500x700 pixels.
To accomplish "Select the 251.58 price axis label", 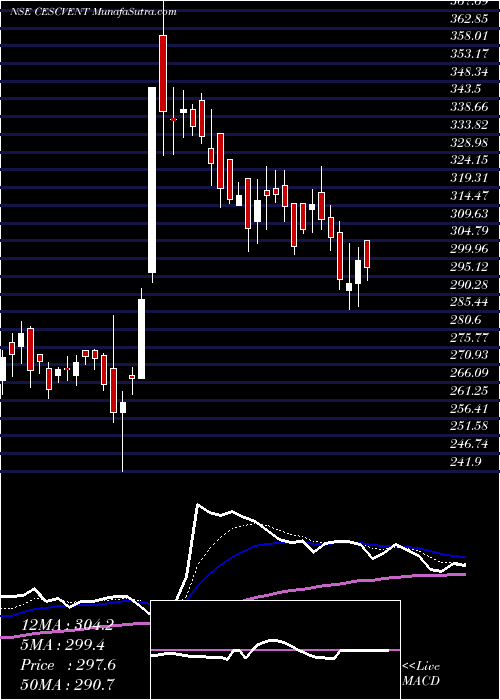I will tap(470, 426).
